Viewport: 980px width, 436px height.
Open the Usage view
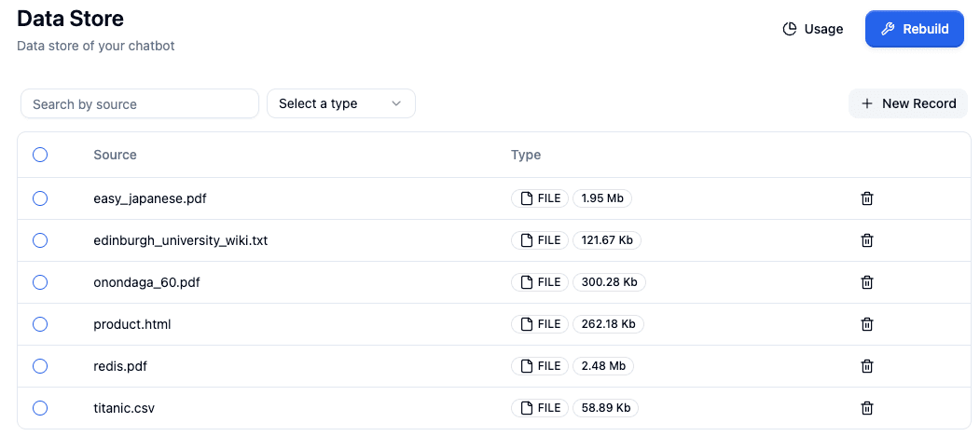click(812, 29)
